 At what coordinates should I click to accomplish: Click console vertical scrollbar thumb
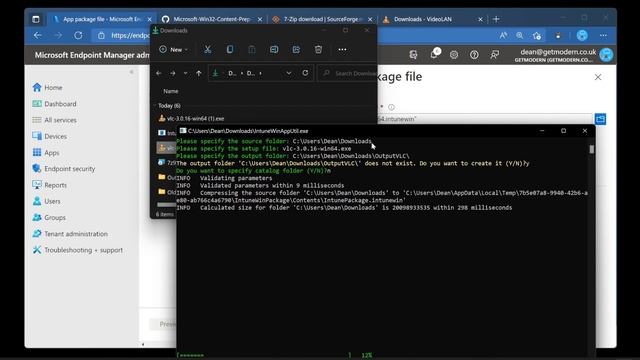pyautogui.click(x=591, y=150)
